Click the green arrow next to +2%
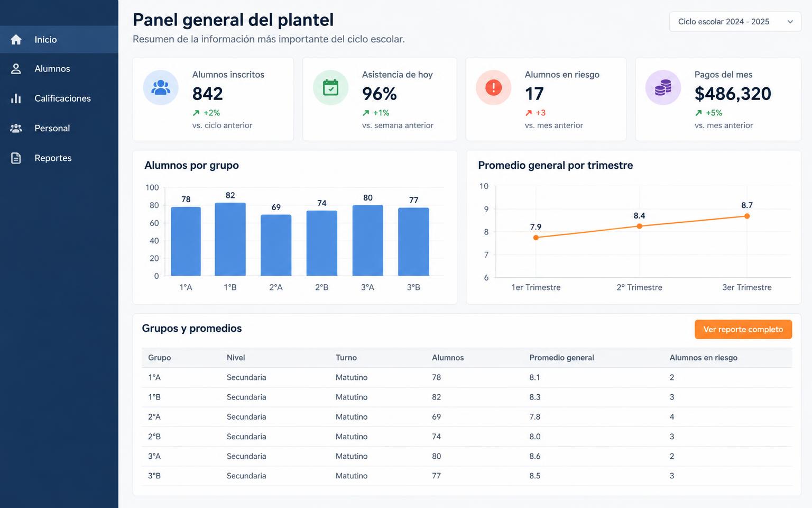 click(x=196, y=113)
